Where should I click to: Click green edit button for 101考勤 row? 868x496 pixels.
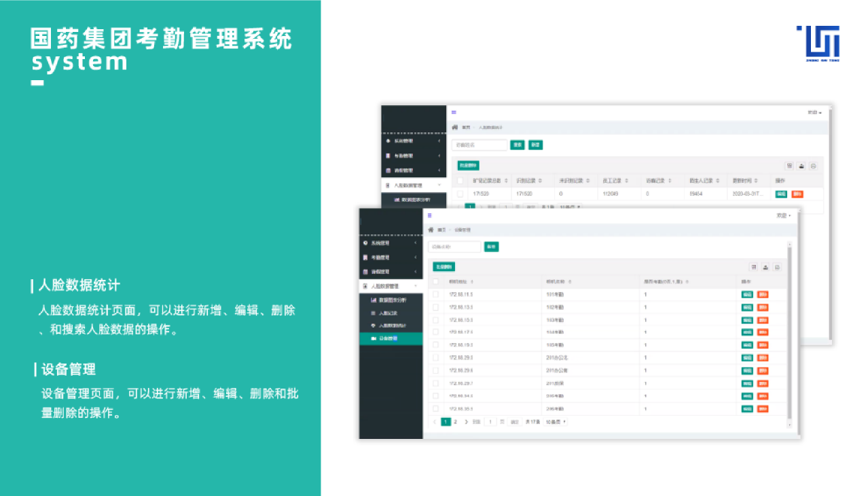coord(747,294)
